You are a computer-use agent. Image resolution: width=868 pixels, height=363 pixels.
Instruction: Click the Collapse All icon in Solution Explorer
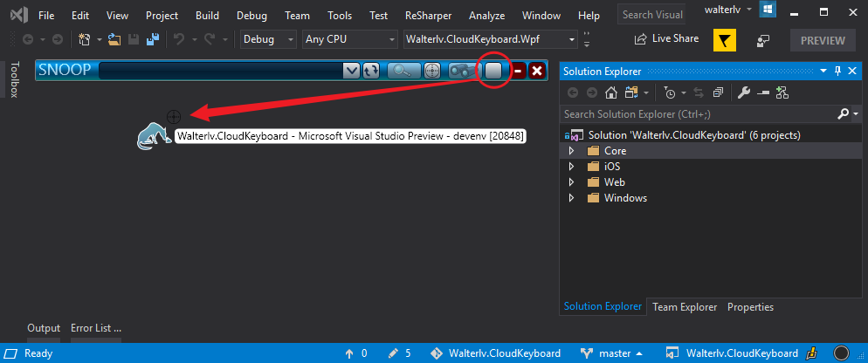[718, 93]
